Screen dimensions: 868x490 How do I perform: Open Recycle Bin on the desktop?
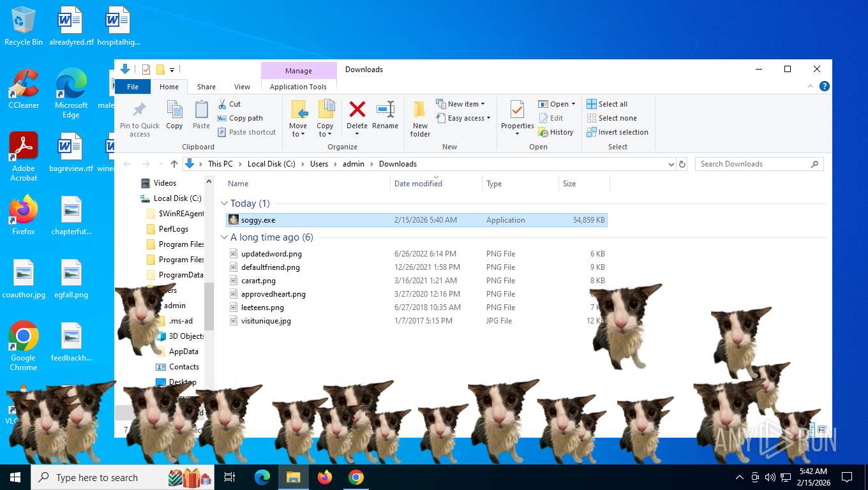tap(24, 26)
